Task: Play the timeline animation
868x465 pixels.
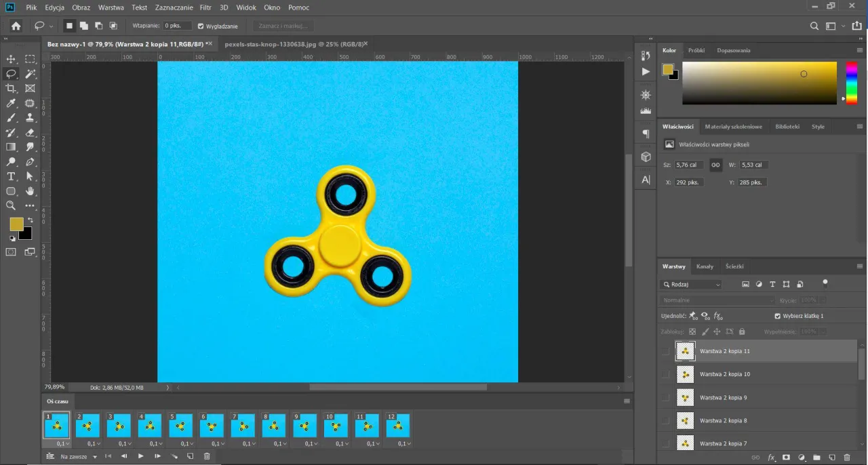Action: coord(140,456)
